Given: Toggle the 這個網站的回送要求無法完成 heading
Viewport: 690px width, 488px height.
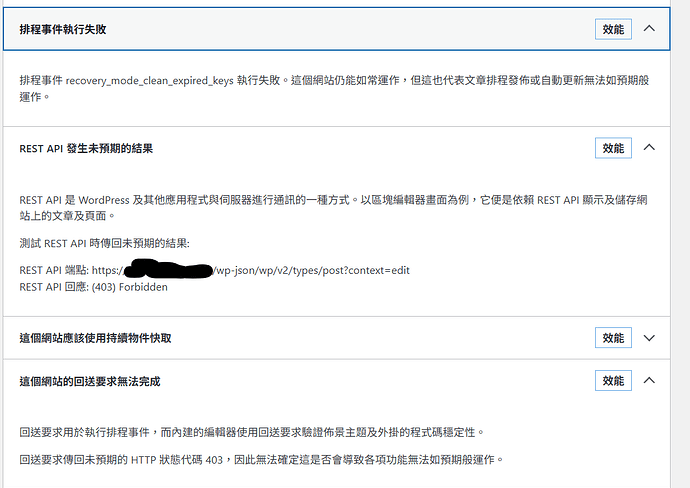Looking at the screenshot, I should (90, 382).
